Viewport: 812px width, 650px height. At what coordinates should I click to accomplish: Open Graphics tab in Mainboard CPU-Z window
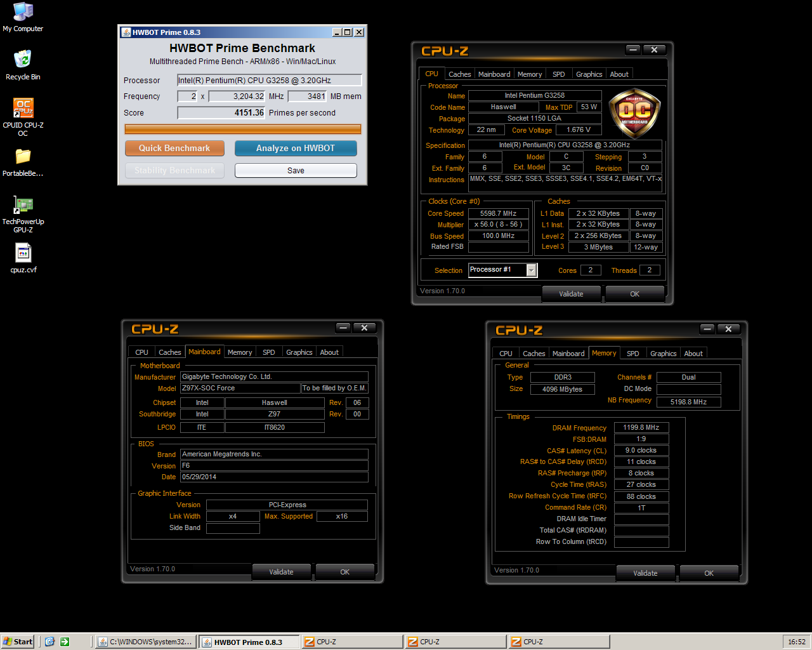point(299,352)
